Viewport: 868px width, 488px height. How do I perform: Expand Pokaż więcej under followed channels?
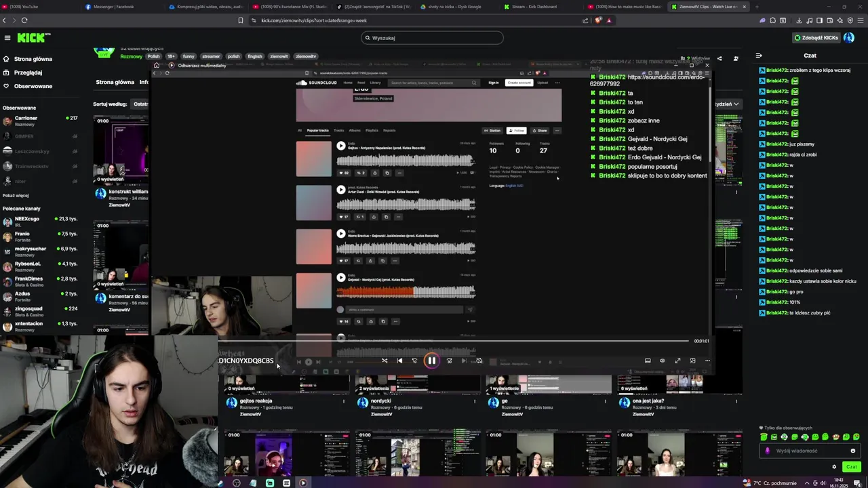16,195
